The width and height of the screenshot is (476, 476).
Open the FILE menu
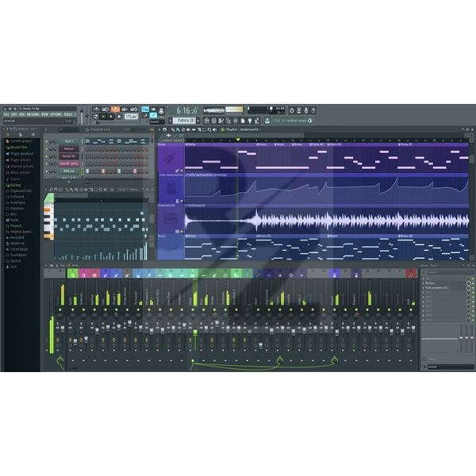pos(6,114)
